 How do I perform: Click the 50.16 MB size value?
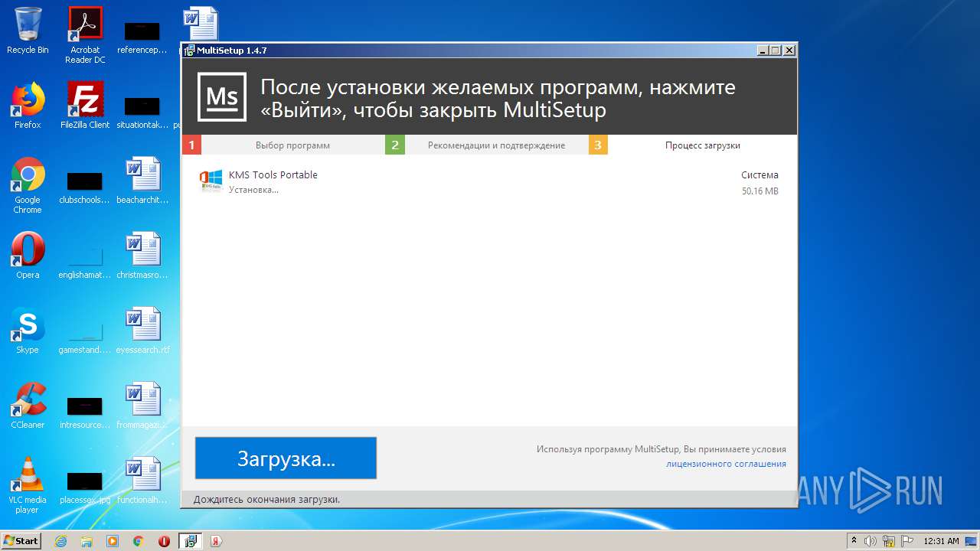point(759,191)
